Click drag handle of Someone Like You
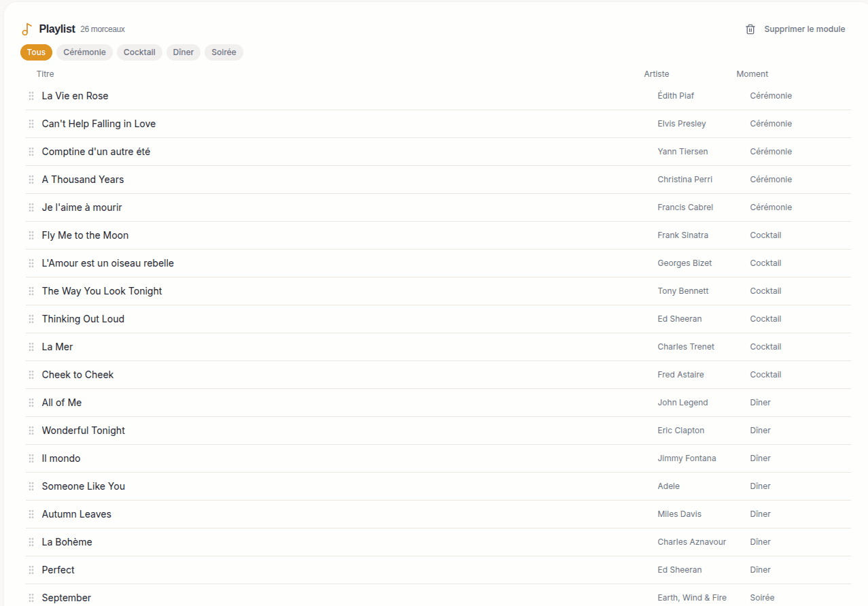 coord(31,486)
